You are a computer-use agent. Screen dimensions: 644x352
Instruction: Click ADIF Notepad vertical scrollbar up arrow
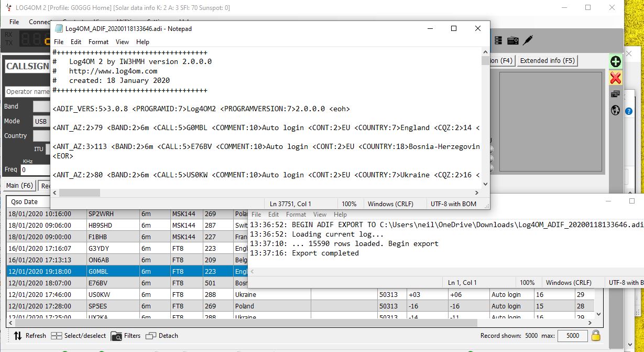pos(485,51)
